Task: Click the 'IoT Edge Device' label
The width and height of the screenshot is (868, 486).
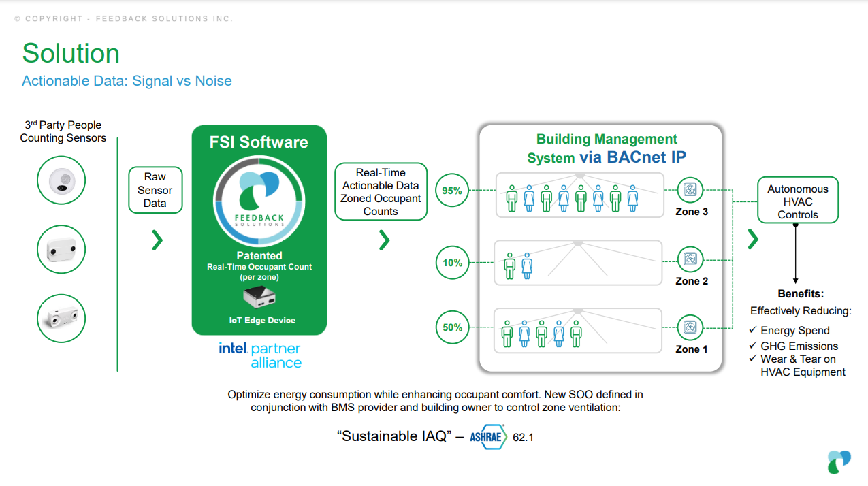Action: pyautogui.click(x=262, y=320)
